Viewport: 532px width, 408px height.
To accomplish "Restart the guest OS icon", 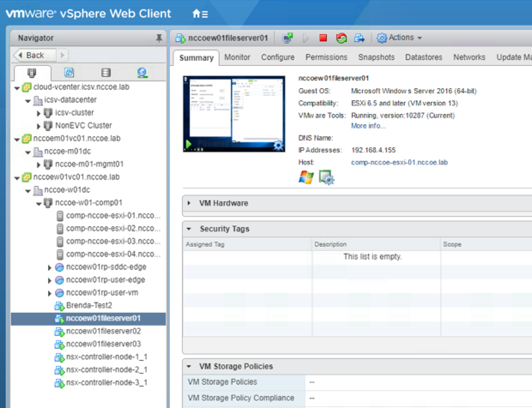I will point(341,38).
